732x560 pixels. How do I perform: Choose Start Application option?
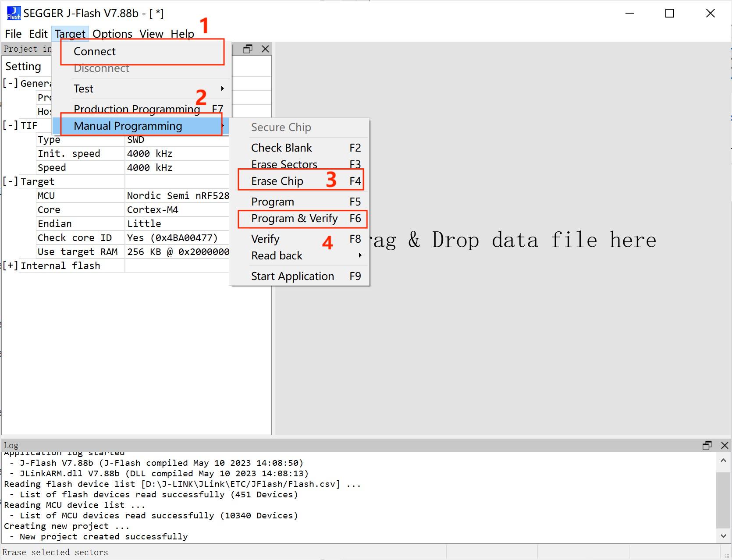click(300, 276)
